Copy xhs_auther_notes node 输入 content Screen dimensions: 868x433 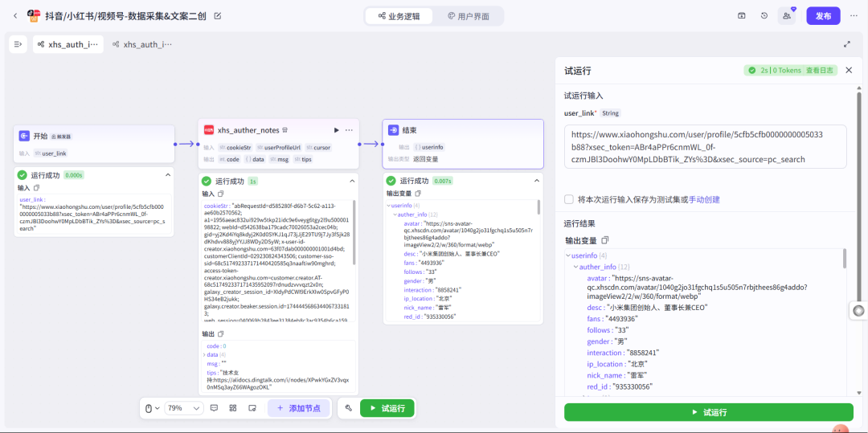coord(221,194)
